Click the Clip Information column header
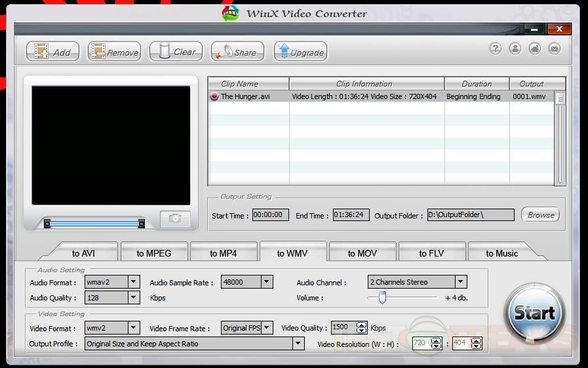 pos(366,84)
